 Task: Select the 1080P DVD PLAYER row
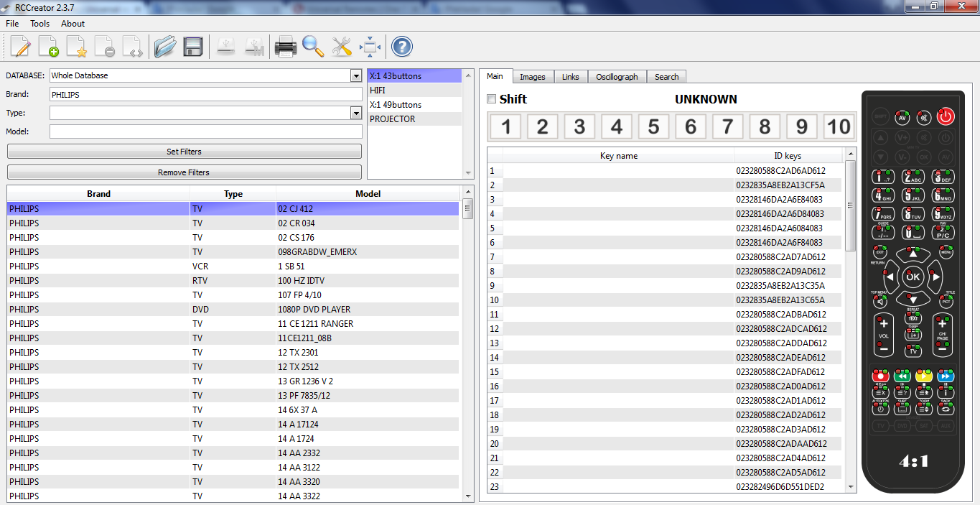tap(233, 309)
